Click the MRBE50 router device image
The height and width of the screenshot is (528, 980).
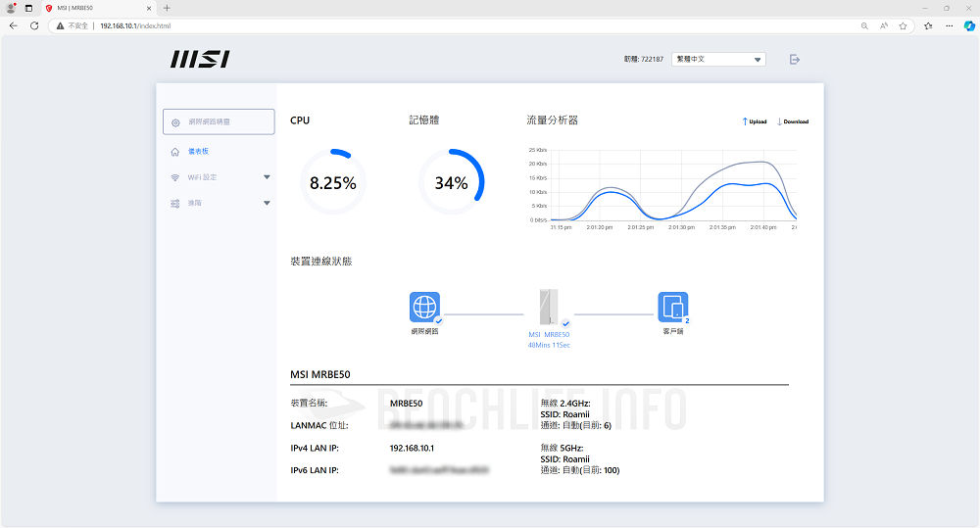(x=549, y=307)
